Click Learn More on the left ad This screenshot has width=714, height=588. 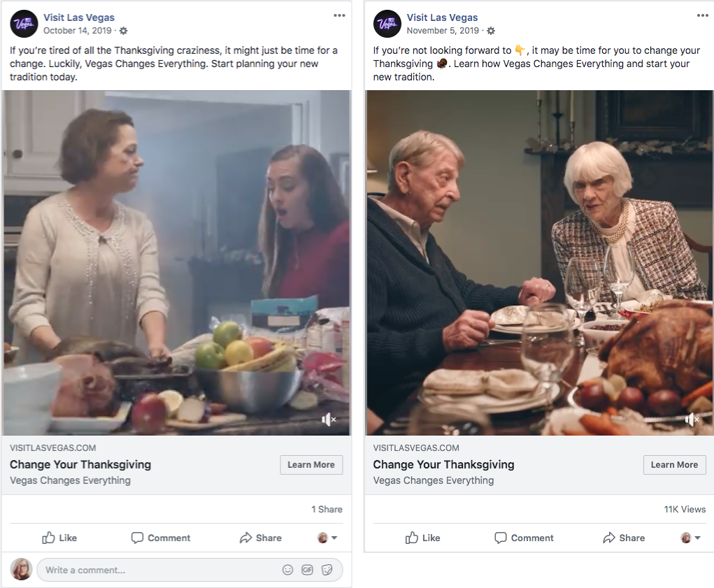(x=311, y=465)
